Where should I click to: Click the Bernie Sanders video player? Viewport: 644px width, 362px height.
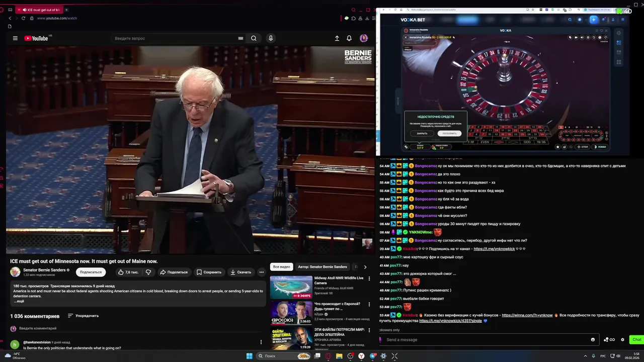[x=190, y=150]
